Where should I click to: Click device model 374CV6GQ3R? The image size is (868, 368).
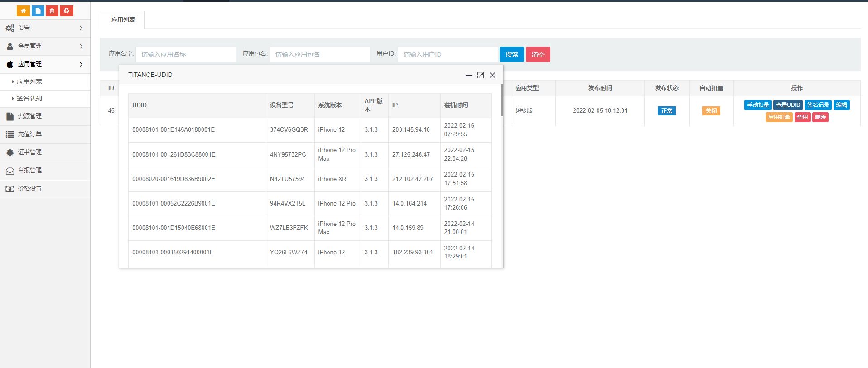pyautogui.click(x=289, y=130)
